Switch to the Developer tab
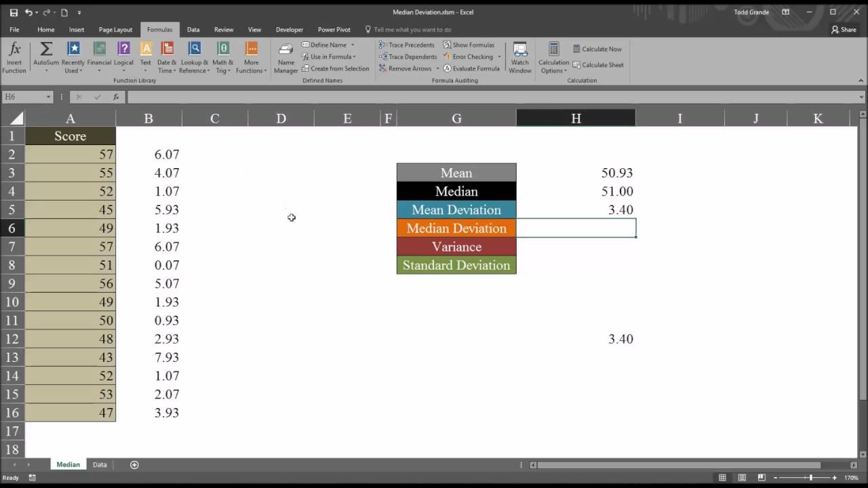 (290, 30)
